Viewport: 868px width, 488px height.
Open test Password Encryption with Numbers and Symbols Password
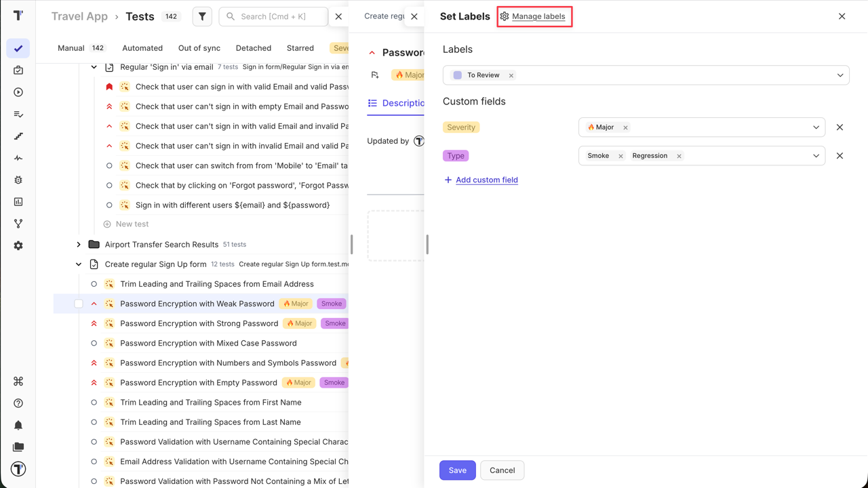coord(229,363)
